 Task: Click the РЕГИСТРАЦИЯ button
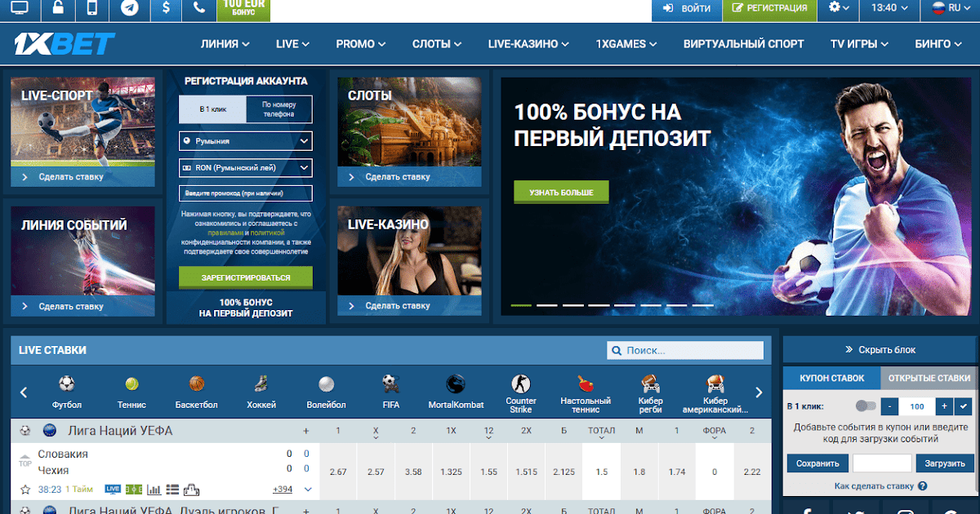(x=770, y=9)
